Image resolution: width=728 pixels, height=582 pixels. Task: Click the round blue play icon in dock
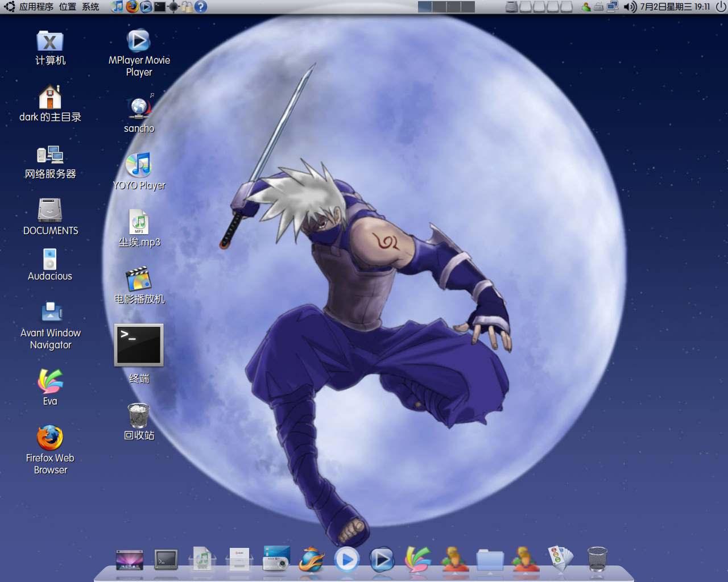click(347, 560)
